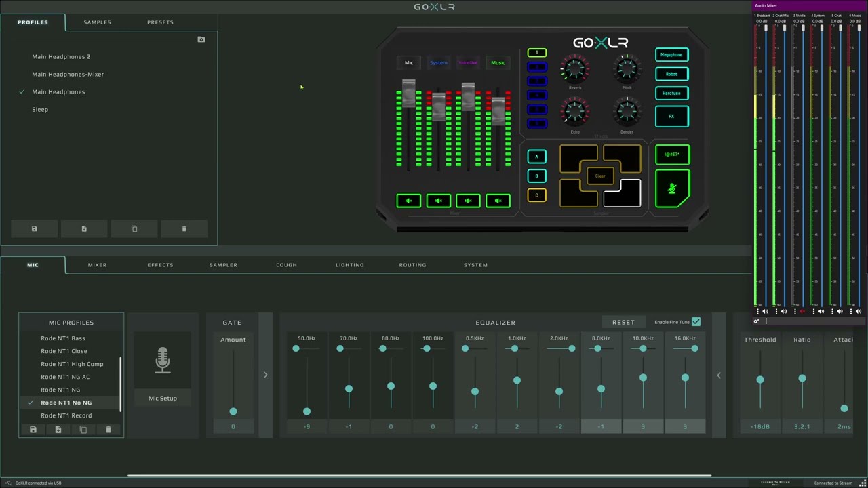This screenshot has height=488, width=868.
Task: Click the Gender knob on the GoXLR
Action: 627,113
